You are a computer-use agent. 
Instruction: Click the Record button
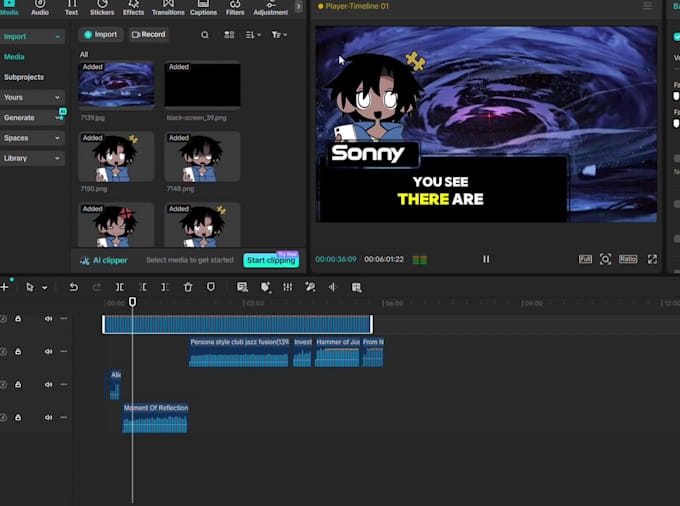(x=148, y=34)
